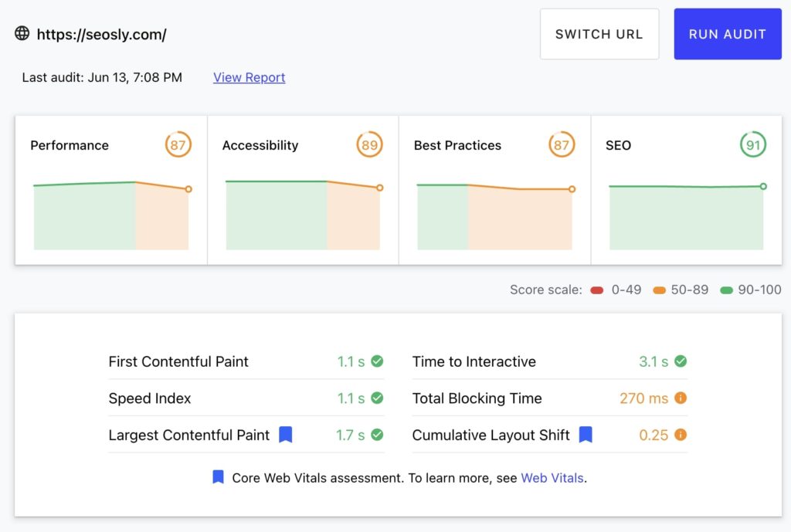Click the Switch URL button
The image size is (791, 532).
coord(599,34)
